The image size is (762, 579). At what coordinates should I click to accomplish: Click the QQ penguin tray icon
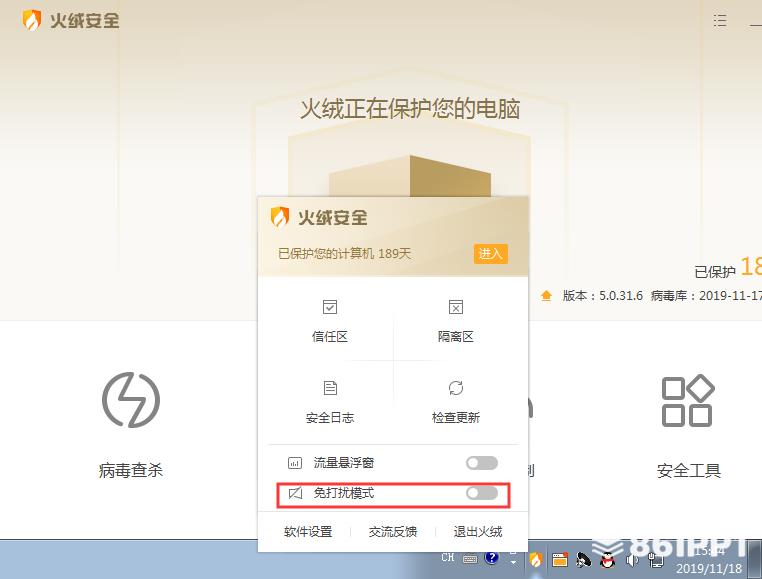[606, 560]
